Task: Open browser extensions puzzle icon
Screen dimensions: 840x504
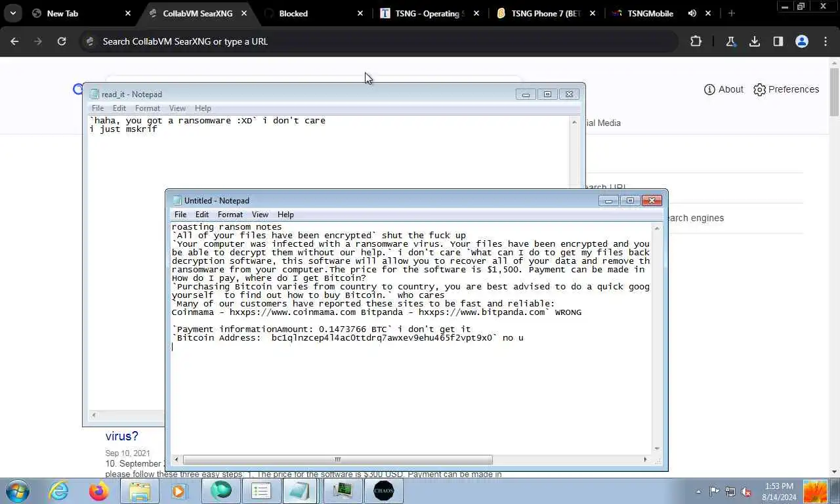Action: 696,41
